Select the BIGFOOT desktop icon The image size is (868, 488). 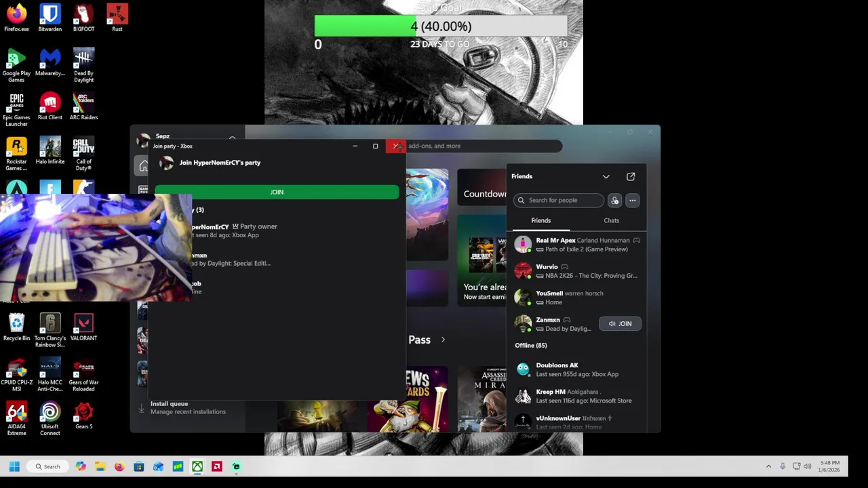(83, 18)
